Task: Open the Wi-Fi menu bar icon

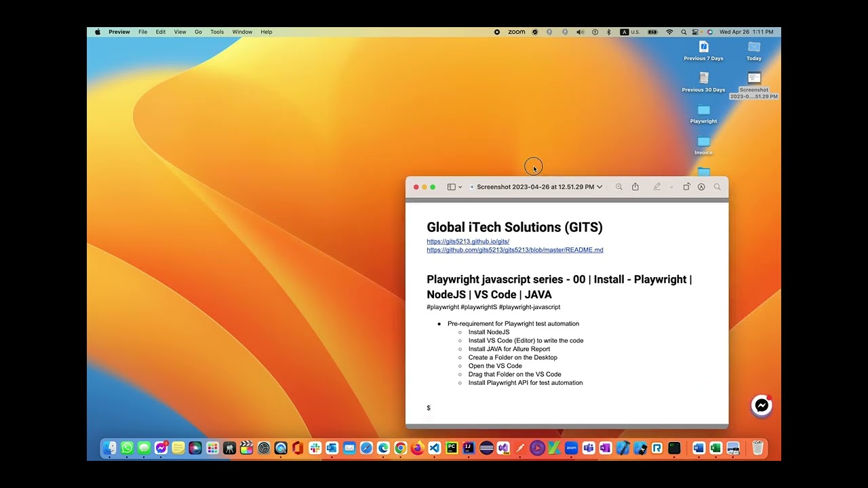Action: 669,32
